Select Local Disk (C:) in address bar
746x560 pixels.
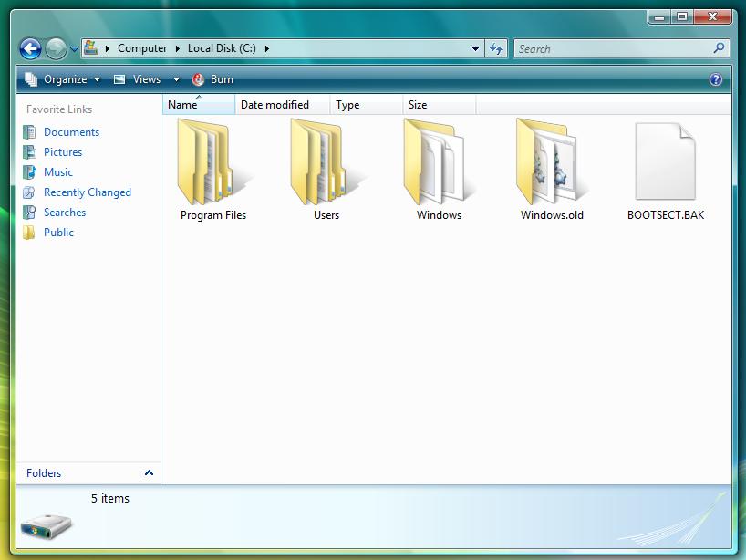222,48
